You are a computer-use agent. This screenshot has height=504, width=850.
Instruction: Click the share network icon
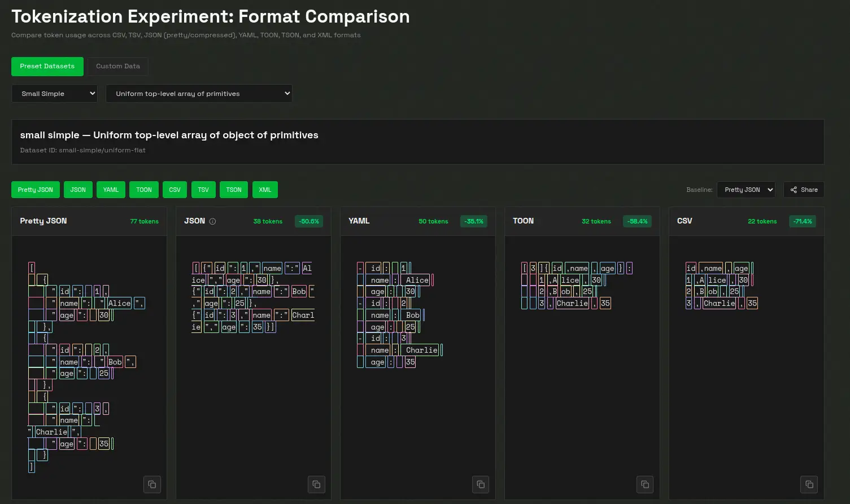[793, 190]
